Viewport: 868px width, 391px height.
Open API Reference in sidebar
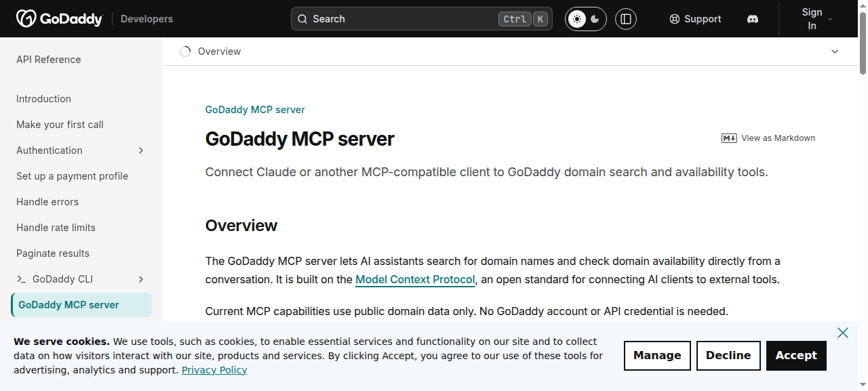(49, 60)
